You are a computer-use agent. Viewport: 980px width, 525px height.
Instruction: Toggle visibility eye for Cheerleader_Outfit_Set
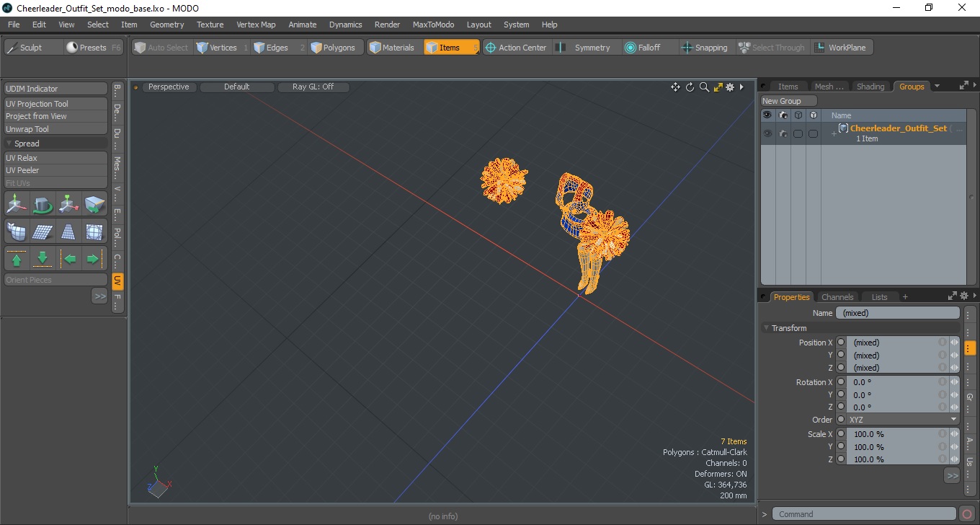coord(767,133)
